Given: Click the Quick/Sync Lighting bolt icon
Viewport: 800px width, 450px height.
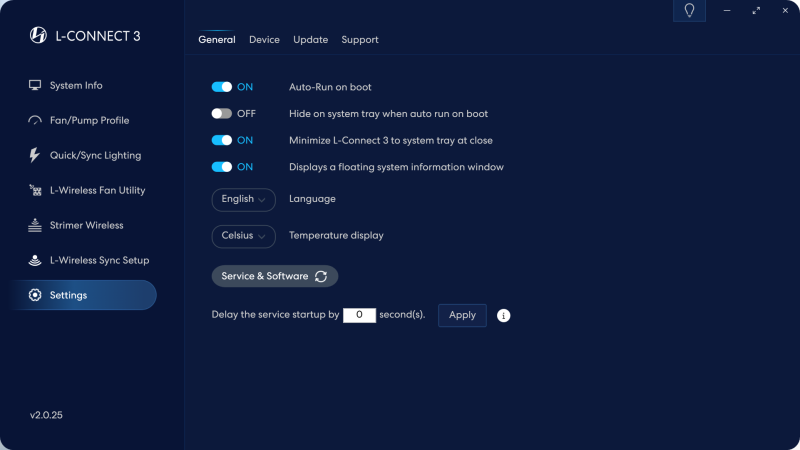Looking at the screenshot, I should [34, 155].
